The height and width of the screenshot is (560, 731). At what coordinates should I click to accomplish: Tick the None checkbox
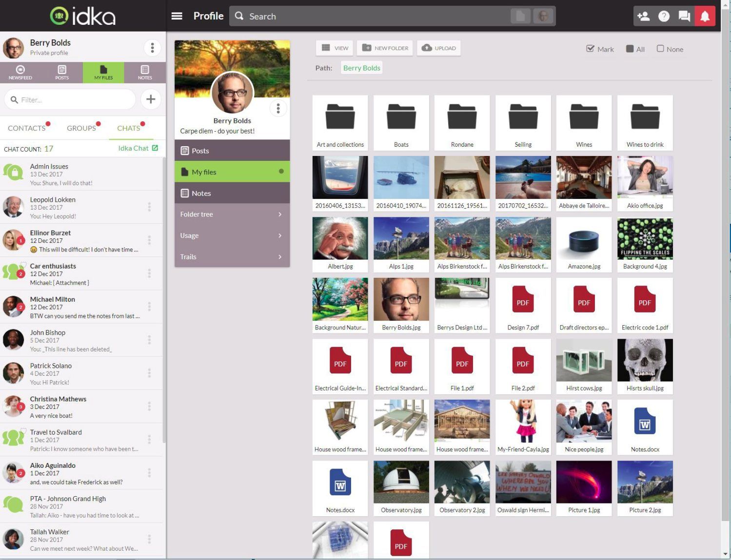tap(660, 49)
